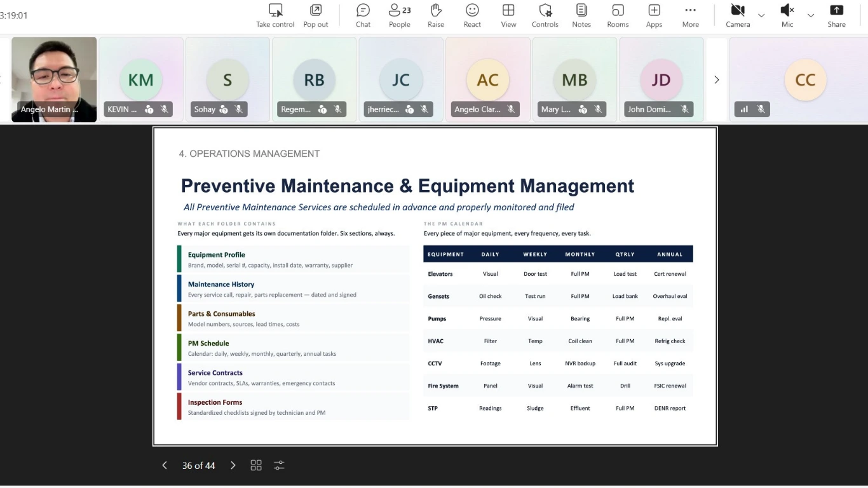Click muted mic icon on Mary L tile
Screen dimensions: 868x488
[x=598, y=109]
